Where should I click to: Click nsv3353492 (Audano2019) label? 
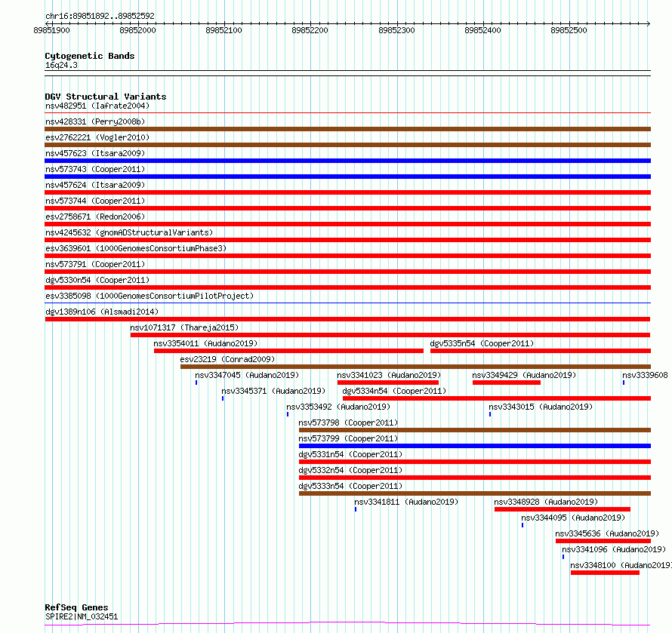(338, 407)
